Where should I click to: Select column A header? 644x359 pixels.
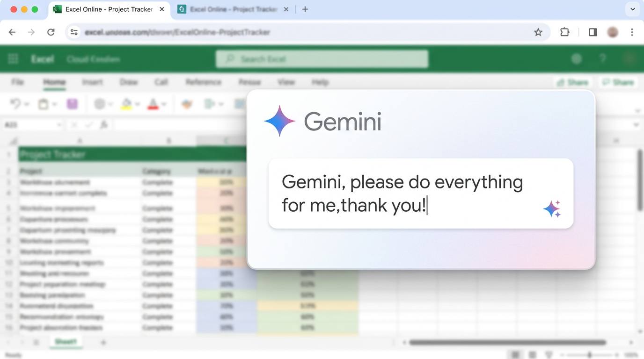80,141
